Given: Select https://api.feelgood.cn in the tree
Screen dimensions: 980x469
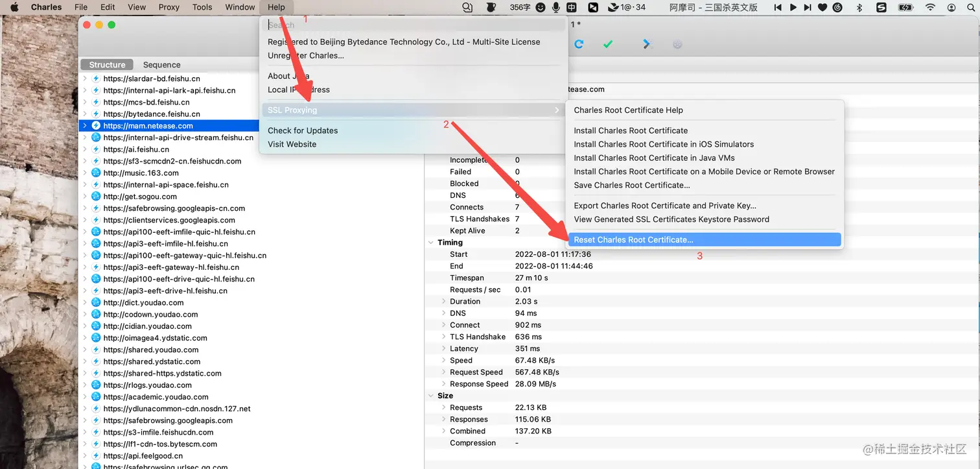Looking at the screenshot, I should coord(143,456).
